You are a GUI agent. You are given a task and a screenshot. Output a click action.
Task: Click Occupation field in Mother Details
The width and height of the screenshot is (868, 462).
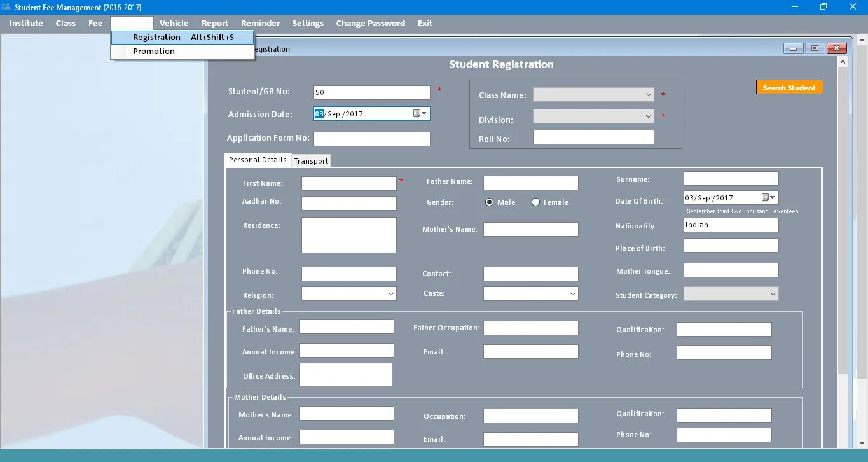(x=531, y=416)
